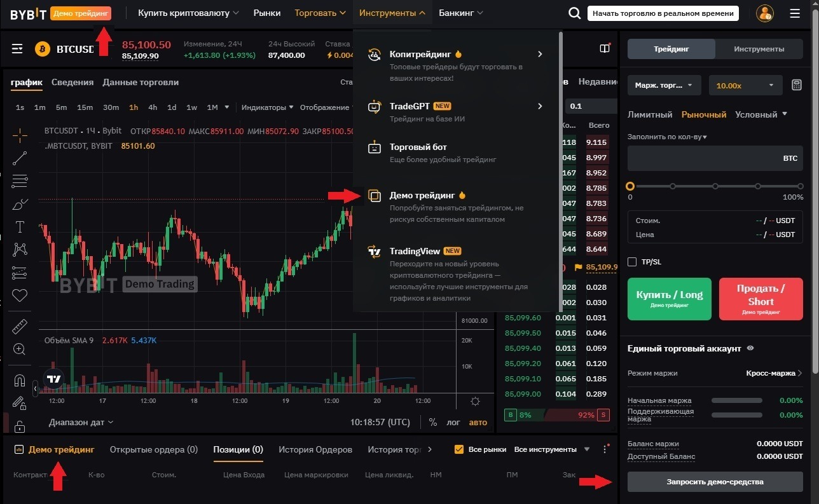Open the Indicators dropdown
Screen dimensions: 819x504
[x=267, y=107]
